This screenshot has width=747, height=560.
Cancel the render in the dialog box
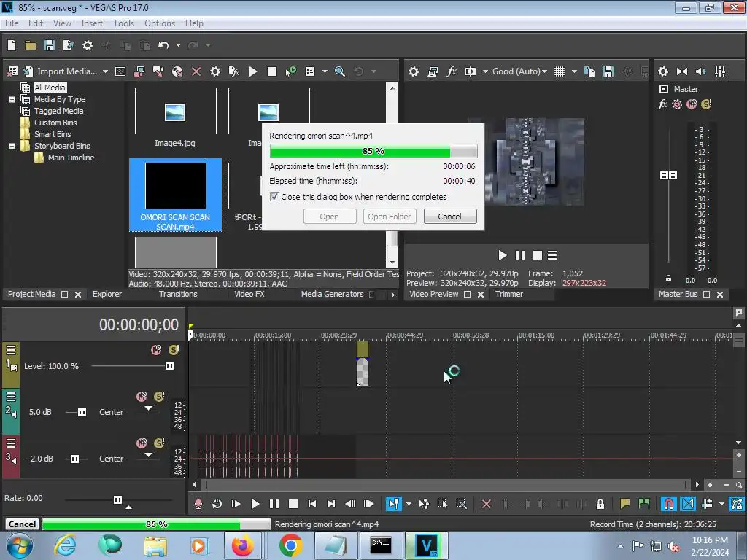(x=449, y=216)
